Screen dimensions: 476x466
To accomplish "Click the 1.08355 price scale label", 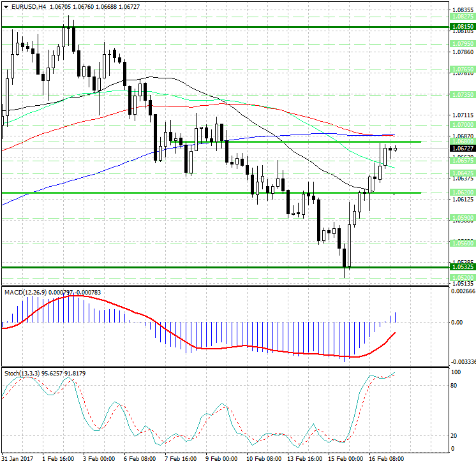I will [x=463, y=10].
